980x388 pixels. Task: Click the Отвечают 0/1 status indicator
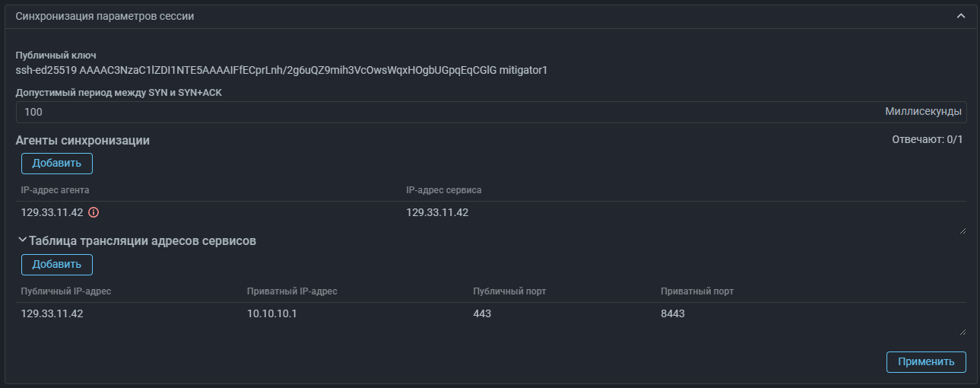pyautogui.click(x=927, y=140)
